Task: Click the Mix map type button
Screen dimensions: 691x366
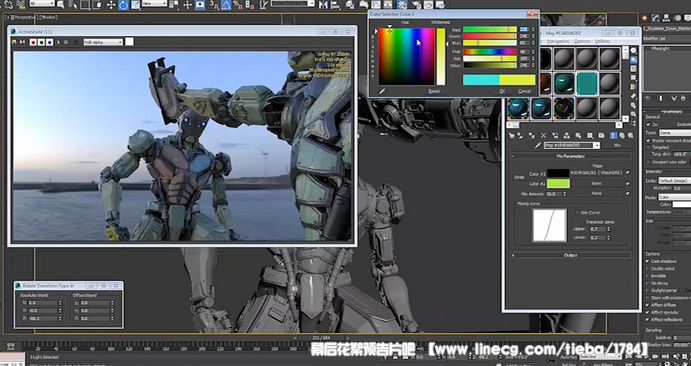Action: click(x=617, y=145)
